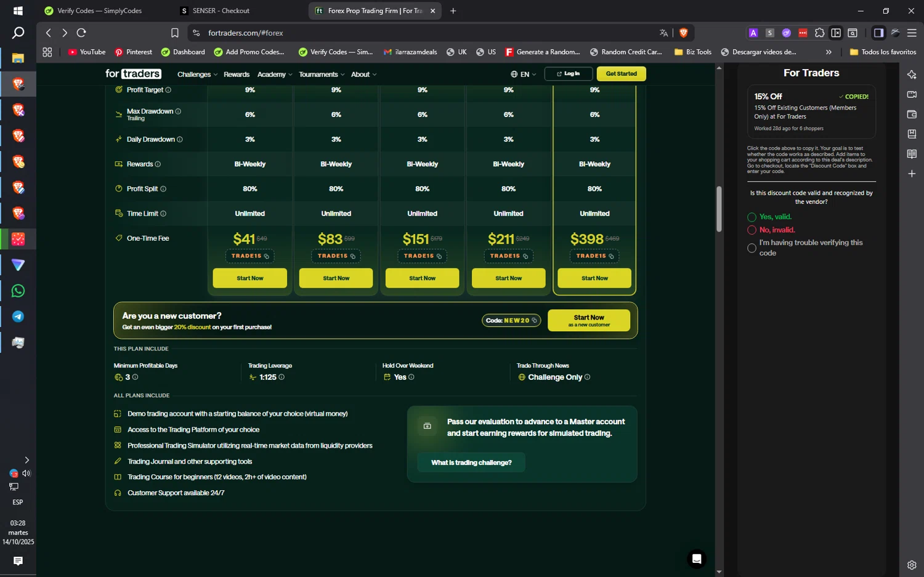924x577 pixels.
Task: Select the 'No, invalid.' radio option
Action: (x=752, y=230)
